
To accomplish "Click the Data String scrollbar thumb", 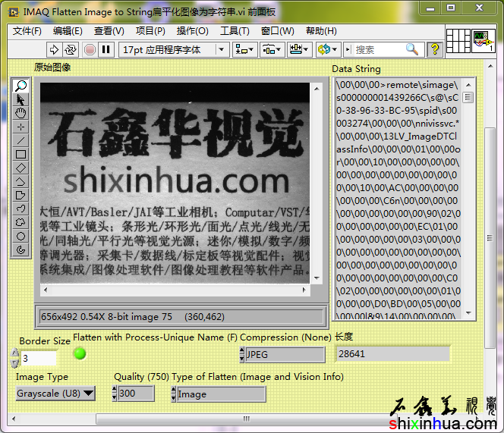I will pyautogui.click(x=468, y=97).
